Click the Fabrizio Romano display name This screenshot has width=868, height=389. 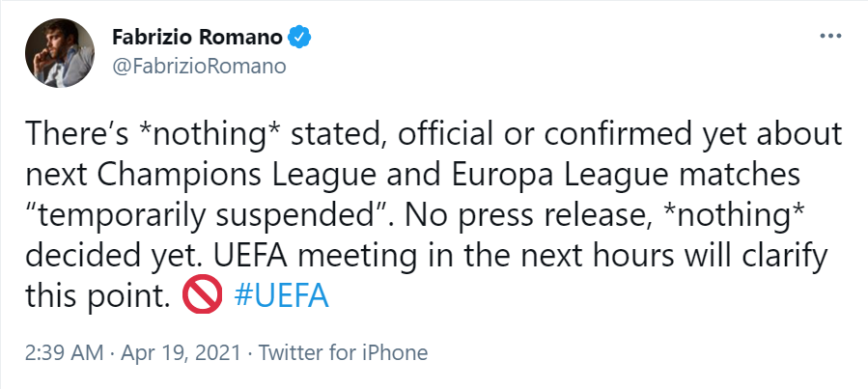pyautogui.click(x=198, y=39)
